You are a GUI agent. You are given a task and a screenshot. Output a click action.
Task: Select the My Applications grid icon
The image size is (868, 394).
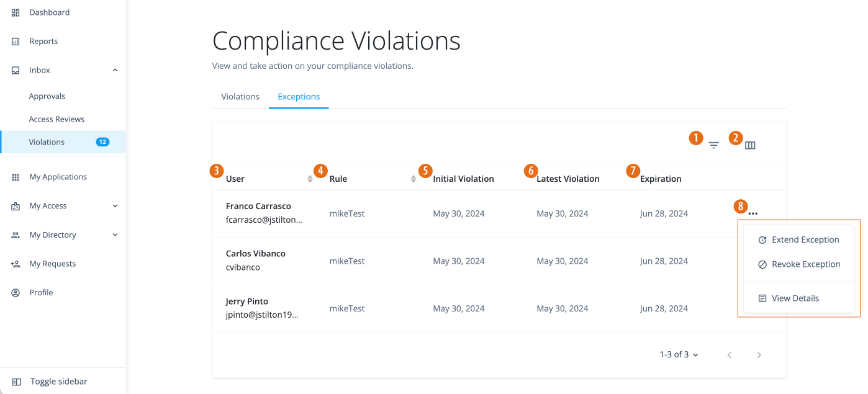(x=15, y=176)
